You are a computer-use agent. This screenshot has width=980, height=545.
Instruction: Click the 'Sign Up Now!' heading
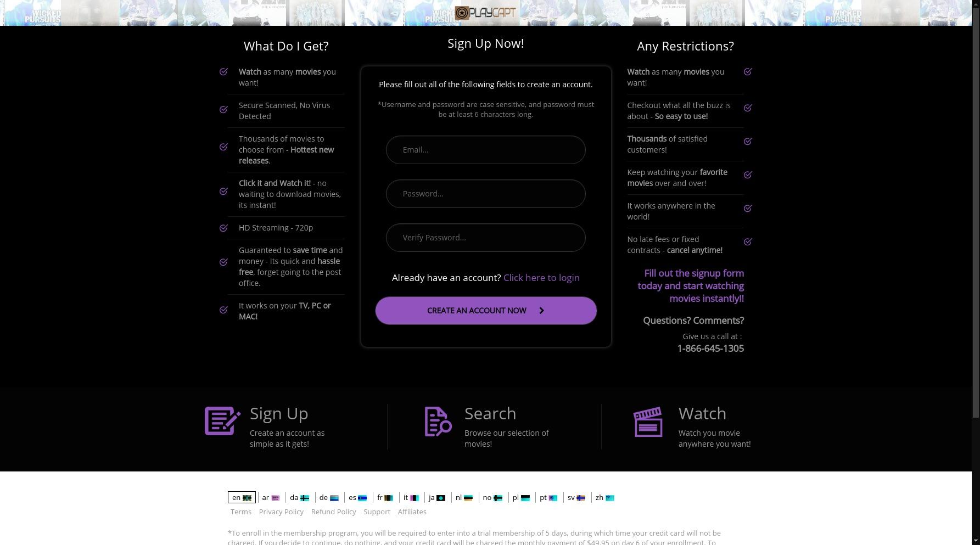coord(485,43)
